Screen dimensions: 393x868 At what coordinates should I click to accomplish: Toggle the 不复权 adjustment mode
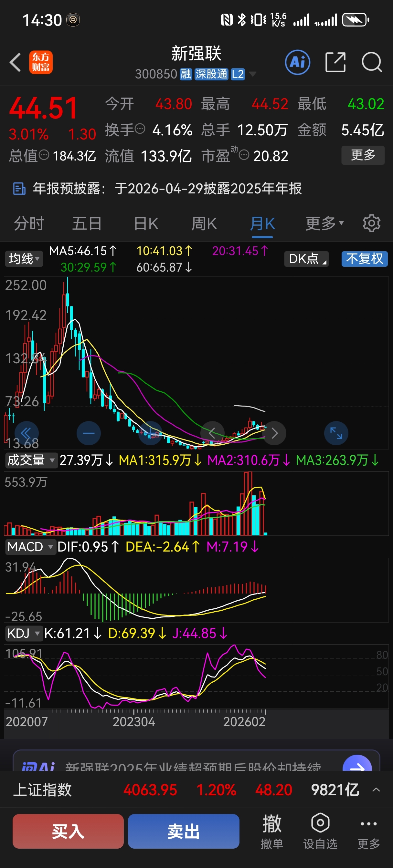coord(365,259)
